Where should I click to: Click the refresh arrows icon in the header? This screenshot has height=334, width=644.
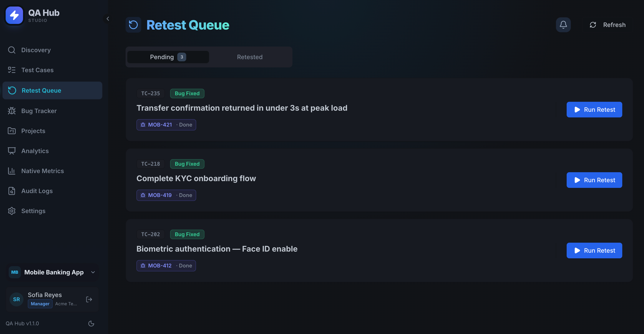coord(593,25)
